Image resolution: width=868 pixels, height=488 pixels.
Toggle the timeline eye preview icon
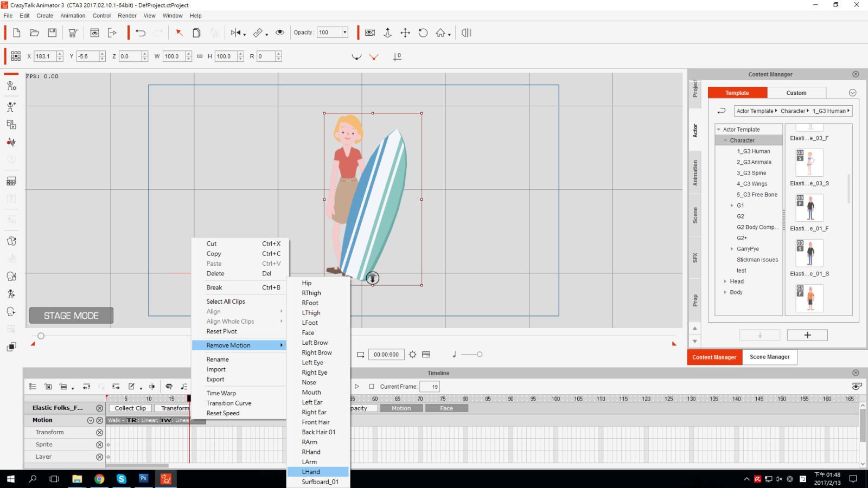click(x=857, y=387)
